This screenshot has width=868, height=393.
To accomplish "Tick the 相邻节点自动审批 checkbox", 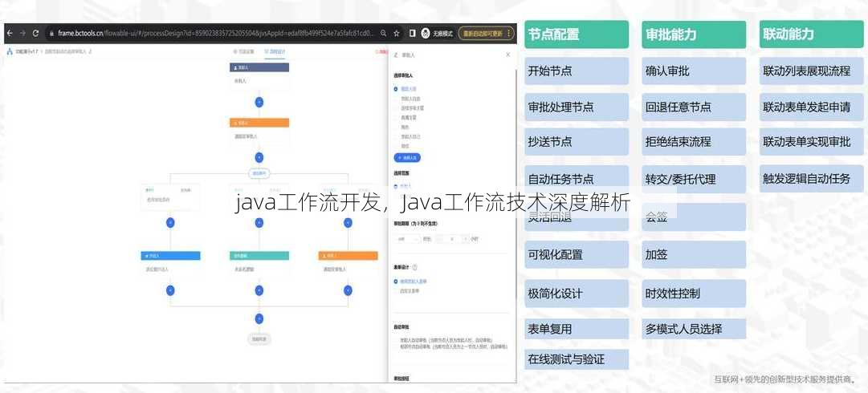I will (450, 346).
